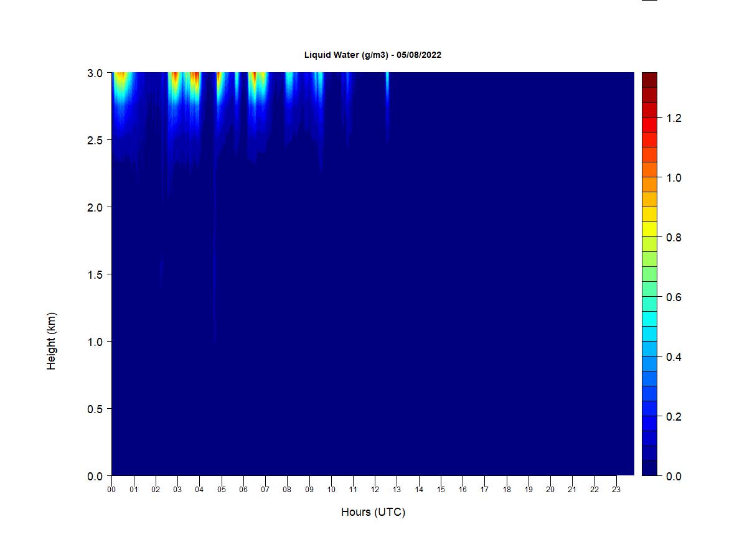Click hour label 13 on the x-axis
The height and width of the screenshot is (560, 747).
397,490
